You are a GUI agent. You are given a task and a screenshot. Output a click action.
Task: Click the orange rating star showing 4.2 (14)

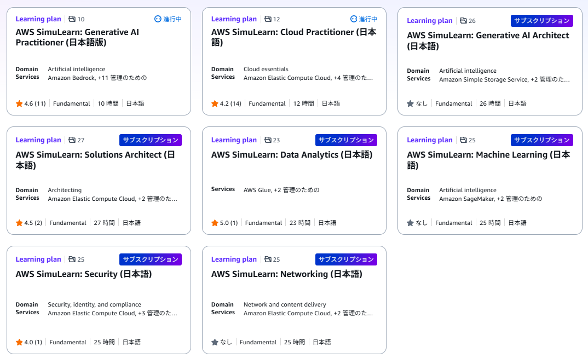tap(215, 103)
